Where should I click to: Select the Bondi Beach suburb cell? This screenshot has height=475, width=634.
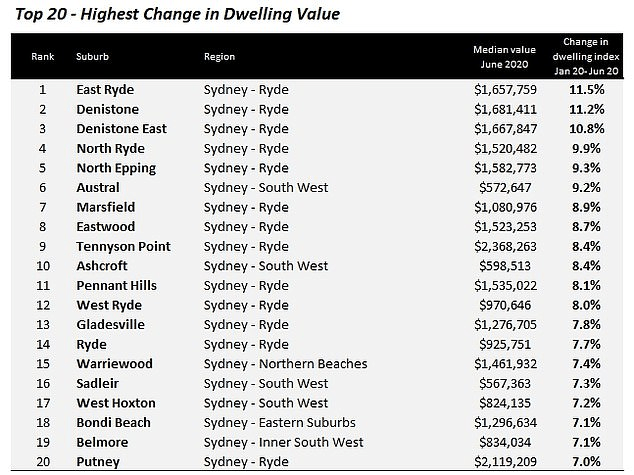tap(113, 423)
